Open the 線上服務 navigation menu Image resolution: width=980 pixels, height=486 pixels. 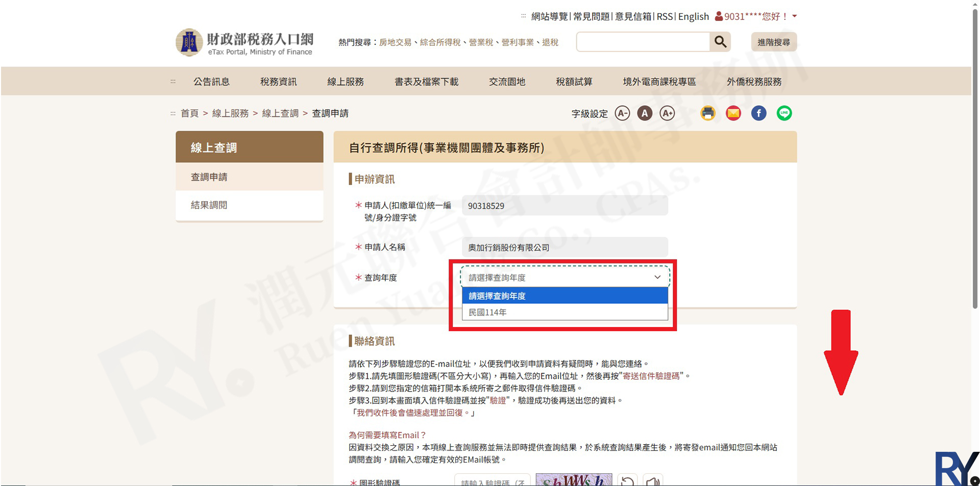(x=346, y=82)
